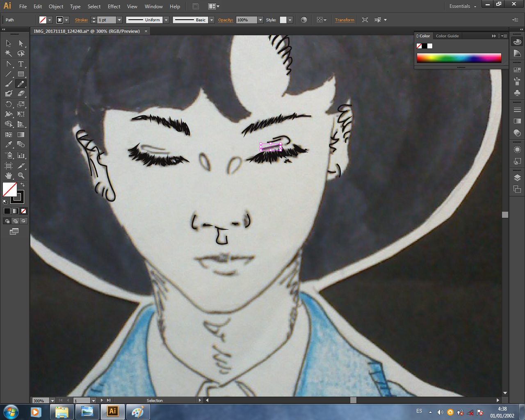This screenshot has width=525, height=420.
Task: Select the Type tool
Action: point(21,64)
